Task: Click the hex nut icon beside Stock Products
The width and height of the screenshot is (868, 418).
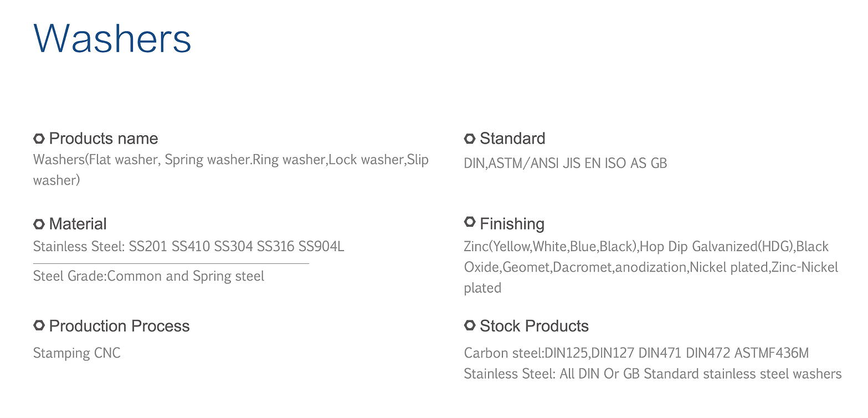Action: 470,325
